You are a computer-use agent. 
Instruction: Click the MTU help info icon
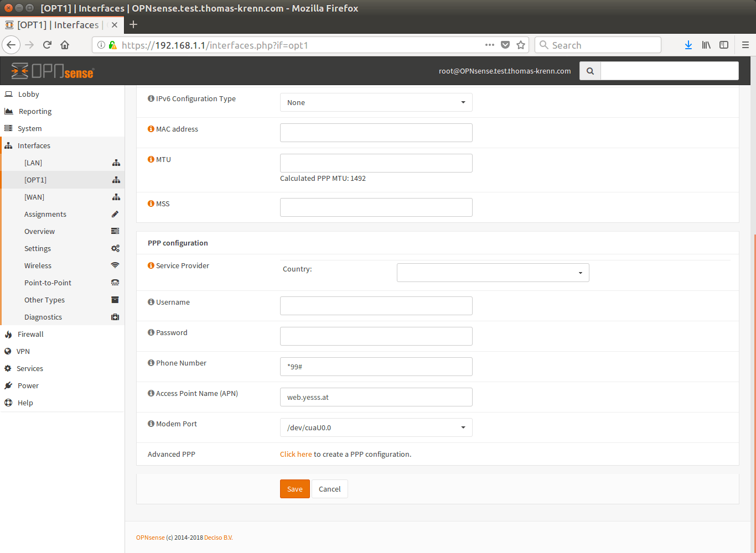pos(151,159)
